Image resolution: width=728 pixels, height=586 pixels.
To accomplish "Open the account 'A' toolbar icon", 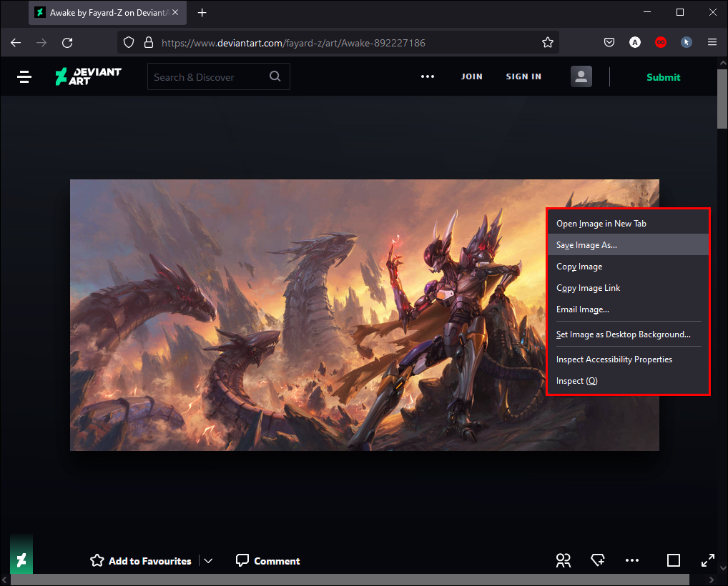I will 635,43.
